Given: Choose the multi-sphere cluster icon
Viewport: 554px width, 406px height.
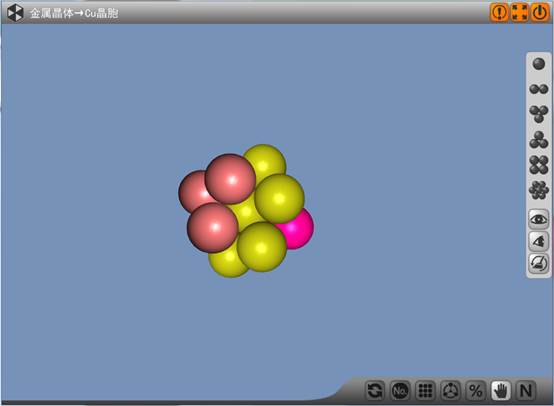Looking at the screenshot, I should 538,190.
